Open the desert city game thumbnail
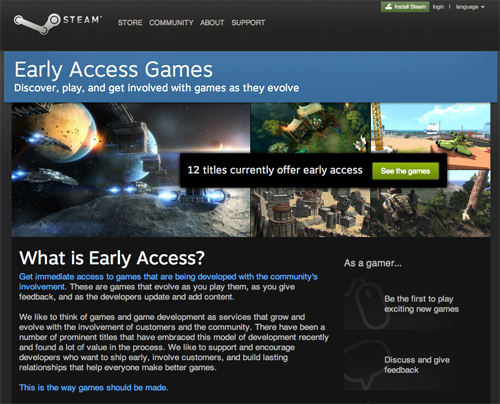 [310, 212]
